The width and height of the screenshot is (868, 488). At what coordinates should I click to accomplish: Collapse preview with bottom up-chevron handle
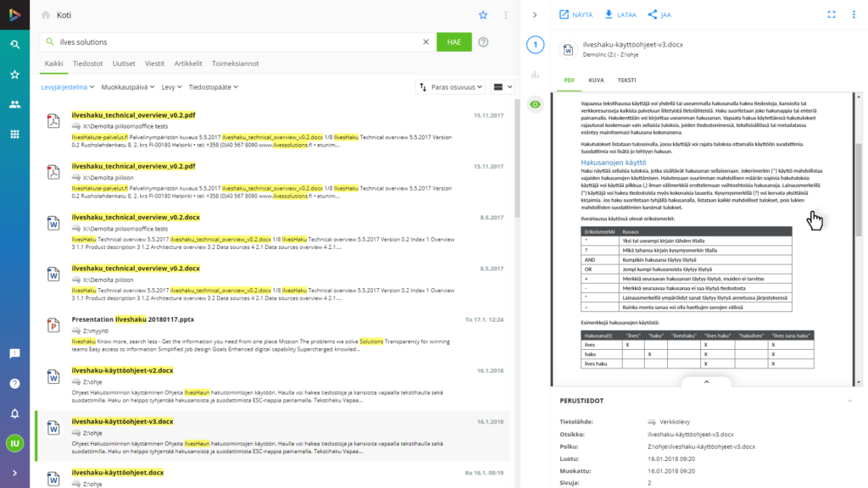coord(706,382)
